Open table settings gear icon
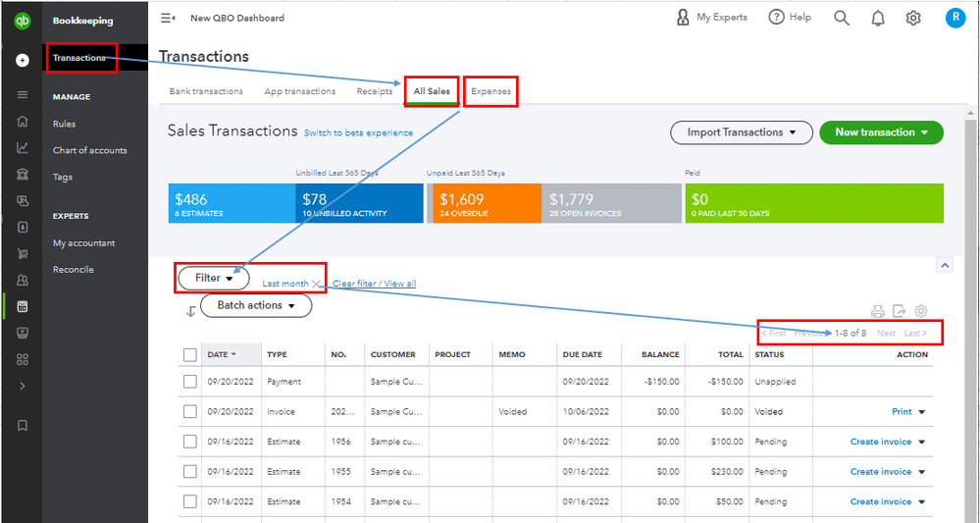The width and height of the screenshot is (980, 523). (x=921, y=312)
